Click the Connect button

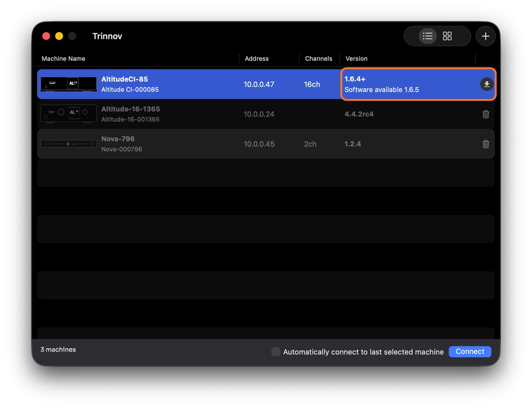click(x=470, y=352)
